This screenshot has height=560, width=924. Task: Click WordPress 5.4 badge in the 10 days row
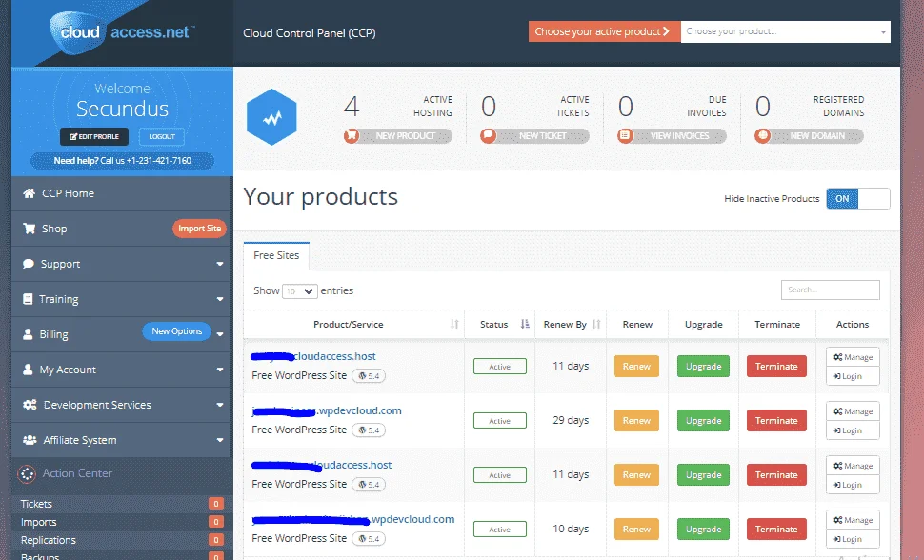(x=369, y=538)
